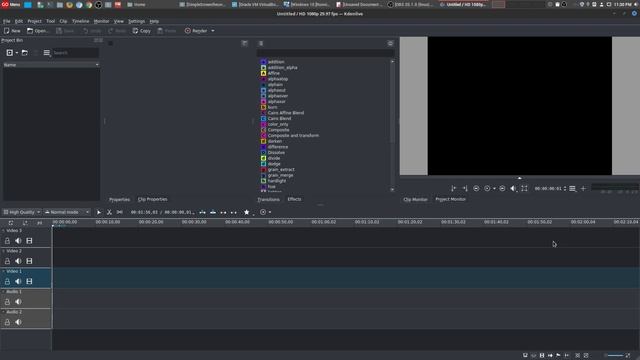Collapse the Audio 1 track header
The width and height of the screenshot is (640, 360).
pos(4,292)
